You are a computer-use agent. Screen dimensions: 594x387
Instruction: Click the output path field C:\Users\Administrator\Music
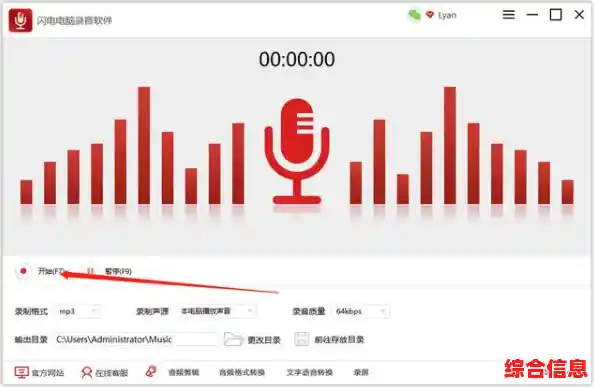(x=135, y=339)
